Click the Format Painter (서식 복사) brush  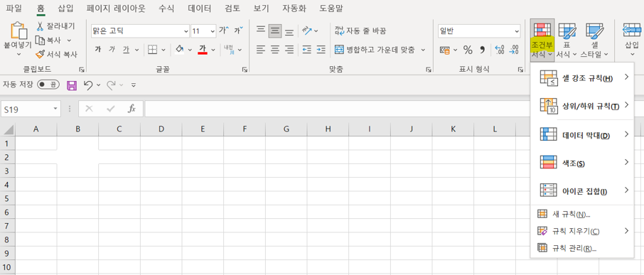click(x=40, y=54)
